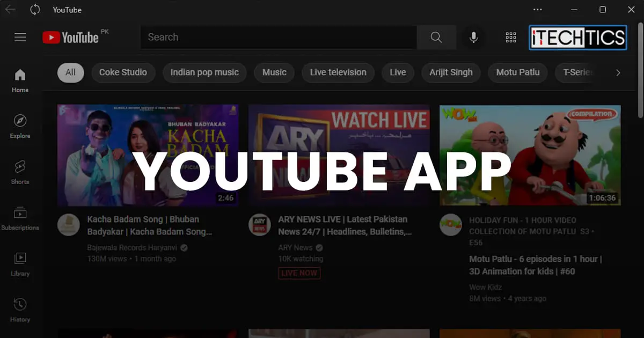The image size is (644, 338).
Task: Click the Search input field
Action: [x=279, y=37]
